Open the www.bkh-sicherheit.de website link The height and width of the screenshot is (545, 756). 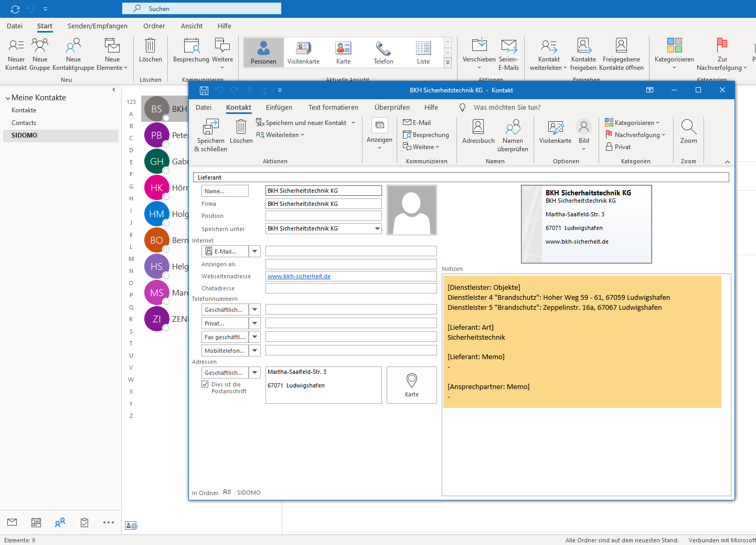tap(299, 276)
